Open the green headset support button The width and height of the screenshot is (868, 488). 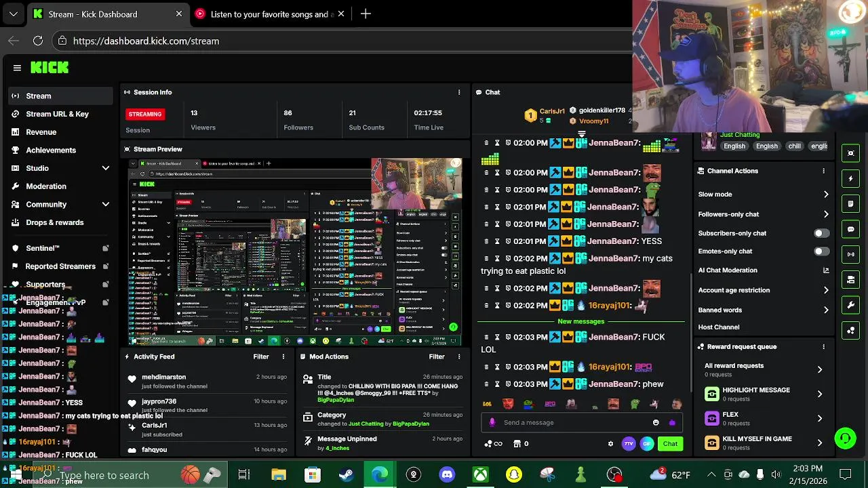[x=845, y=439]
